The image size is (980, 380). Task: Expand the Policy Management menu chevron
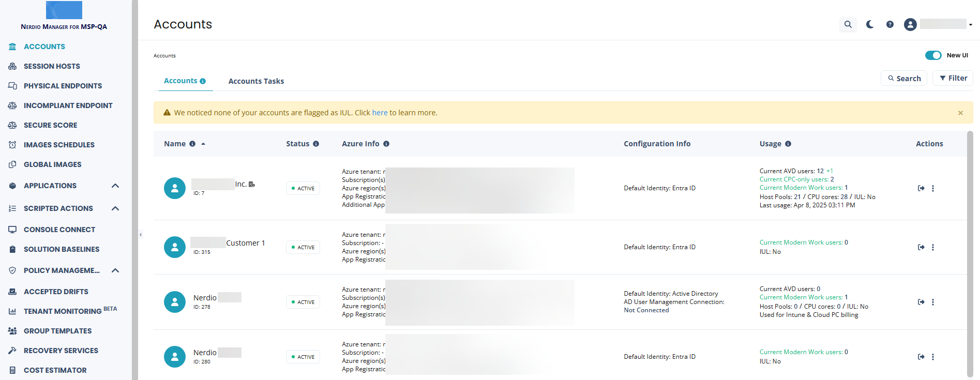coord(115,270)
